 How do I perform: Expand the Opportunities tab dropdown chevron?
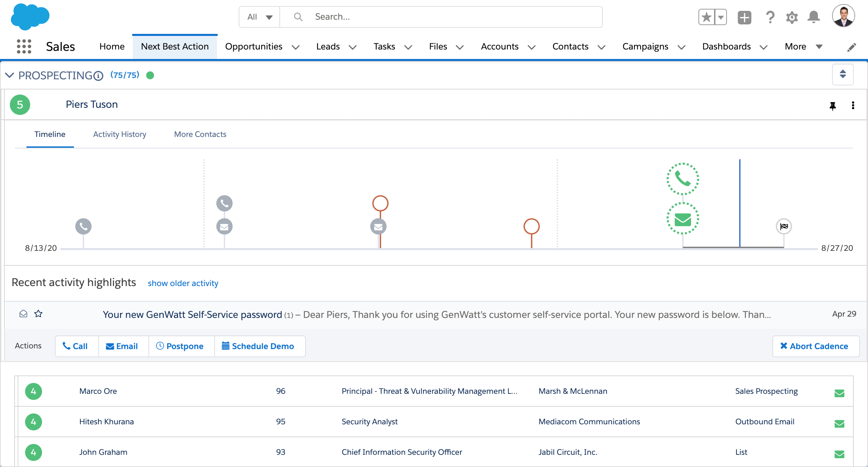(x=296, y=47)
